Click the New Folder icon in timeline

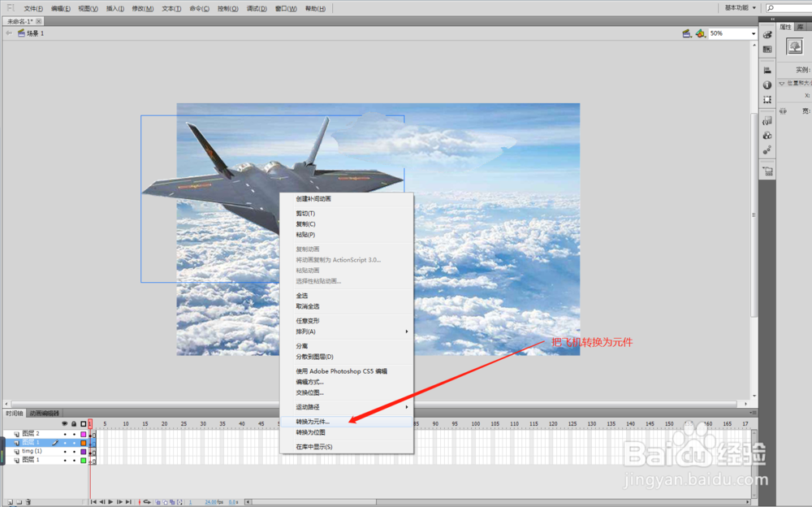click(x=19, y=502)
